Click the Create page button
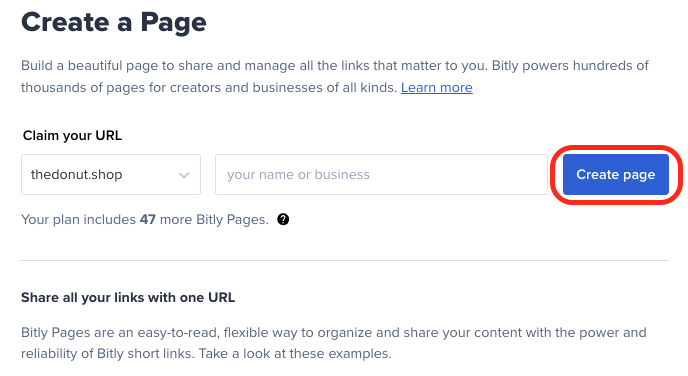This screenshot has height=376, width=688. tap(616, 174)
